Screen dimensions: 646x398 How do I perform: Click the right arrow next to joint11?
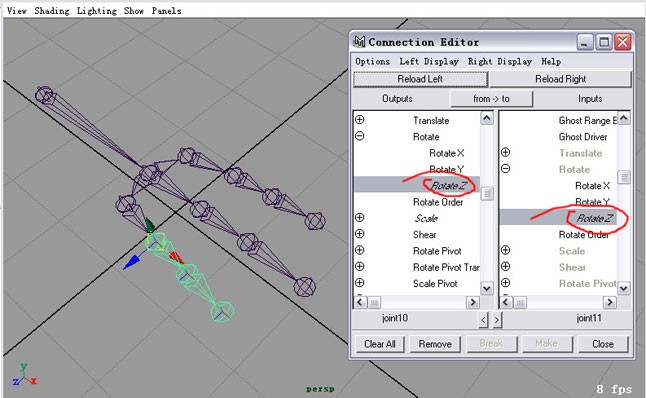coord(497,319)
